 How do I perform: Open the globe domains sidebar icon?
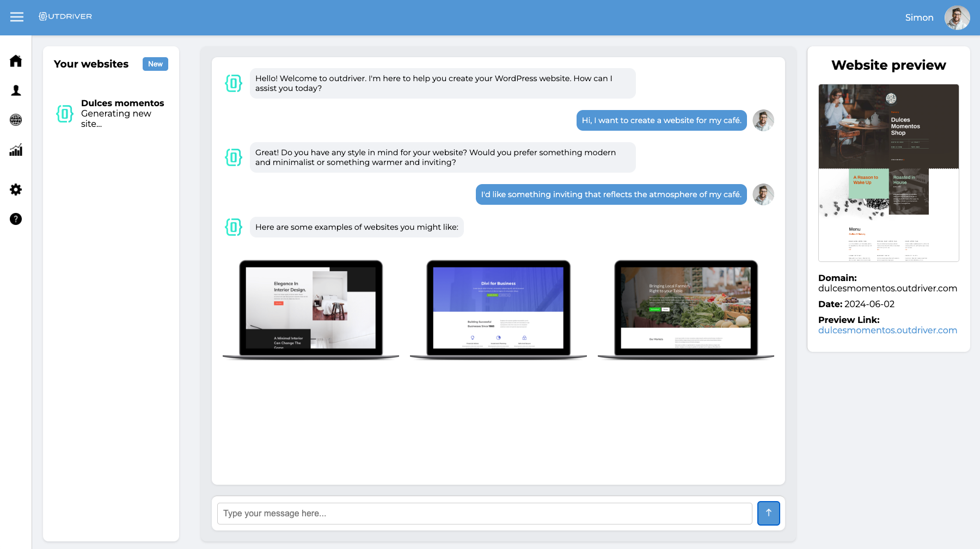[x=16, y=120]
